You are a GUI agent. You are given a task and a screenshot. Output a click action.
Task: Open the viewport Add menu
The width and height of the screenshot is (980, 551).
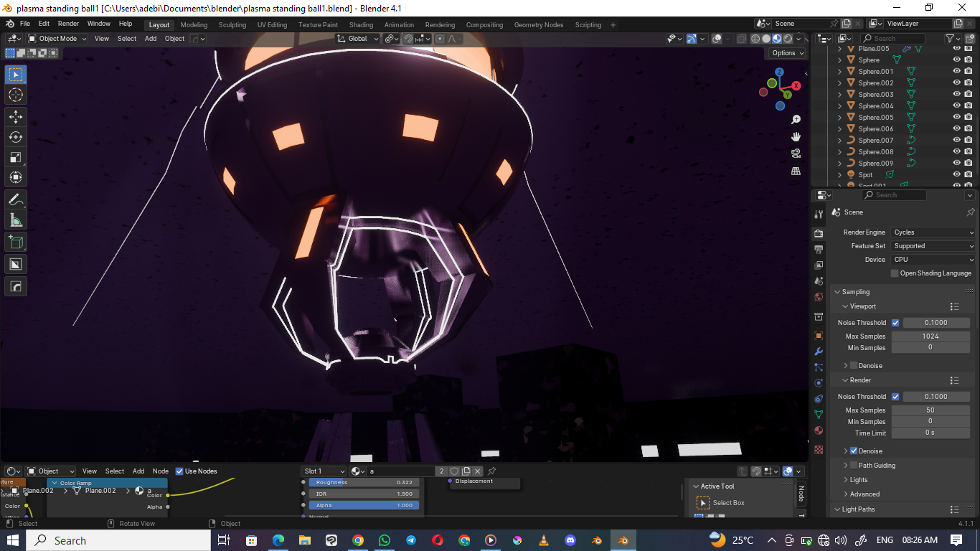click(151, 39)
